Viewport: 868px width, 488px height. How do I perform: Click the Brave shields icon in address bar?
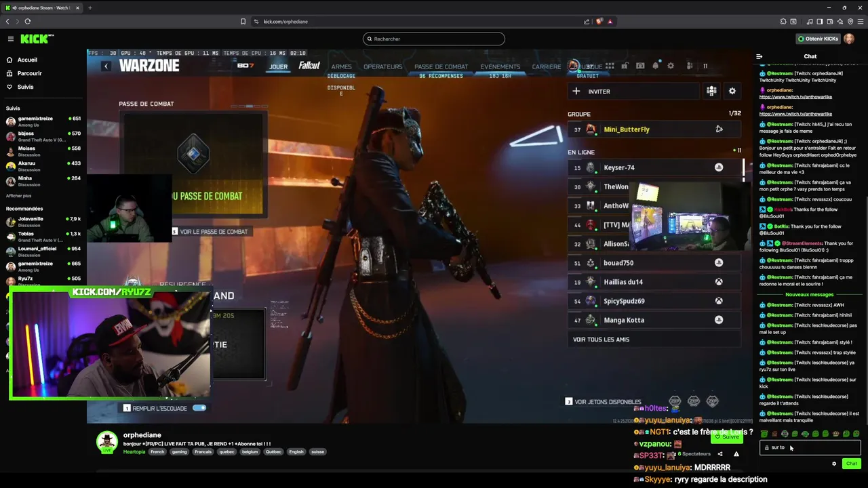pyautogui.click(x=599, y=21)
